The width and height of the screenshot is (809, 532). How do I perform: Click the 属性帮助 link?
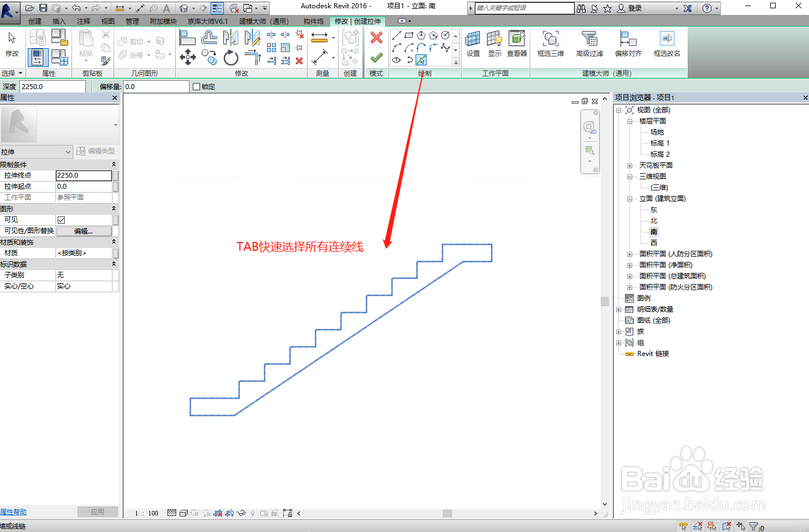point(13,512)
